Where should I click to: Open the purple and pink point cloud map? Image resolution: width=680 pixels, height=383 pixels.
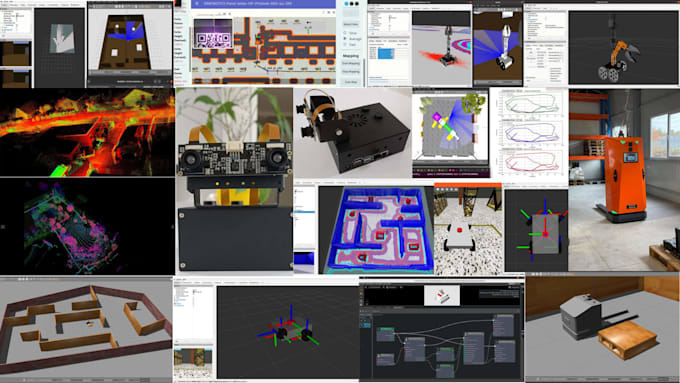click(x=87, y=226)
